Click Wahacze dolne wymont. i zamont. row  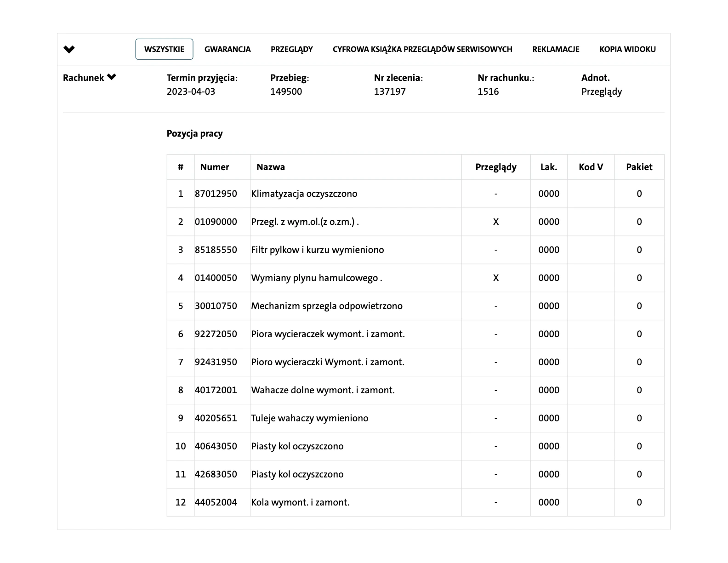(323, 390)
